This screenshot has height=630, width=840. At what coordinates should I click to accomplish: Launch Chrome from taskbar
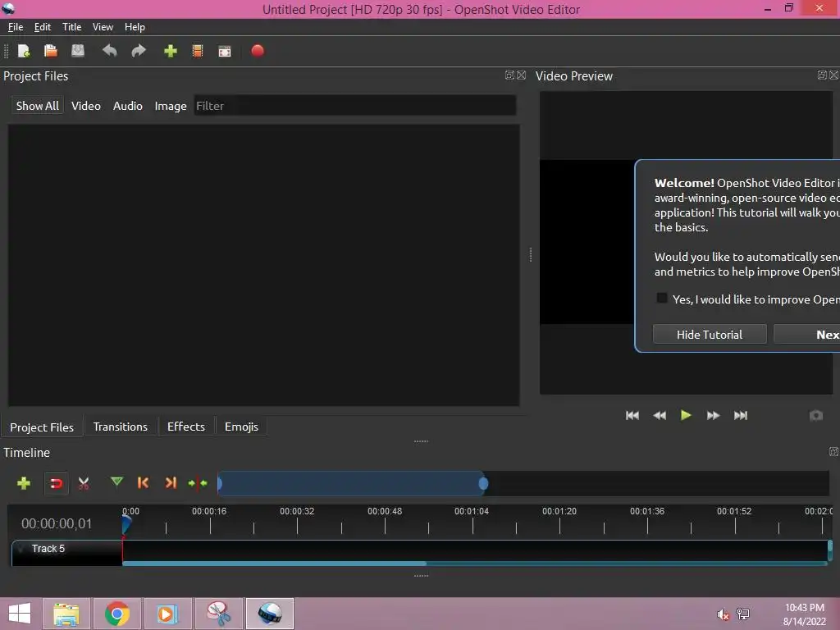coord(117,614)
